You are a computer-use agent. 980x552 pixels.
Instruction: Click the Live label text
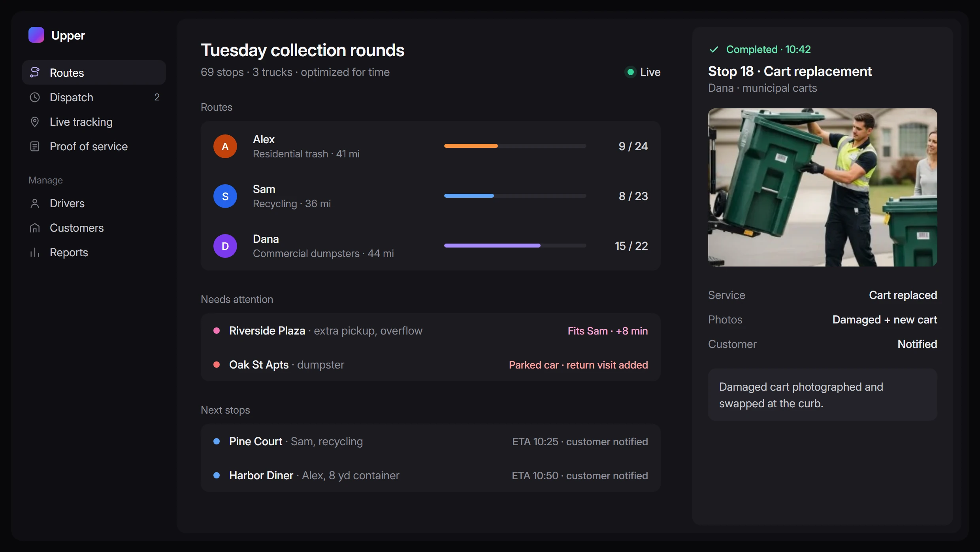coord(650,72)
